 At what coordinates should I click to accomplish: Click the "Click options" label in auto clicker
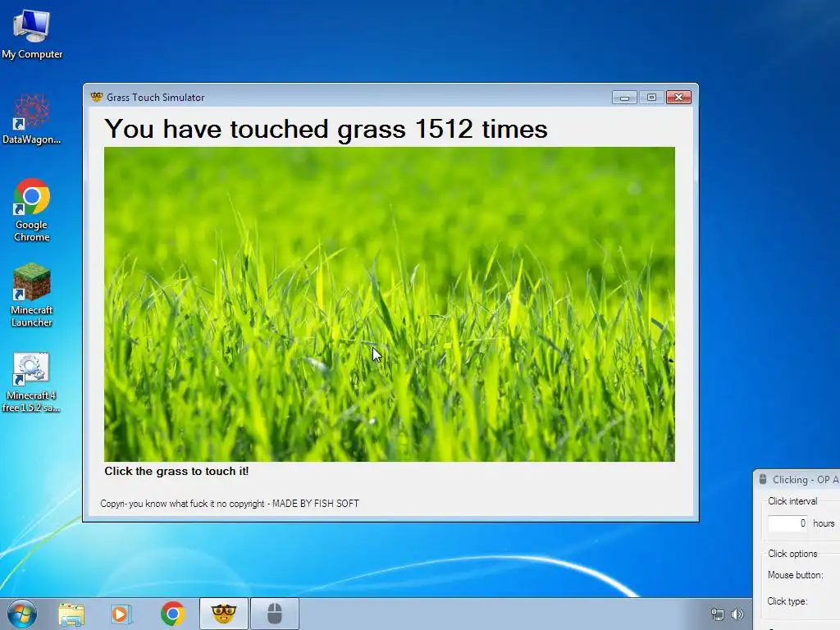[792, 554]
